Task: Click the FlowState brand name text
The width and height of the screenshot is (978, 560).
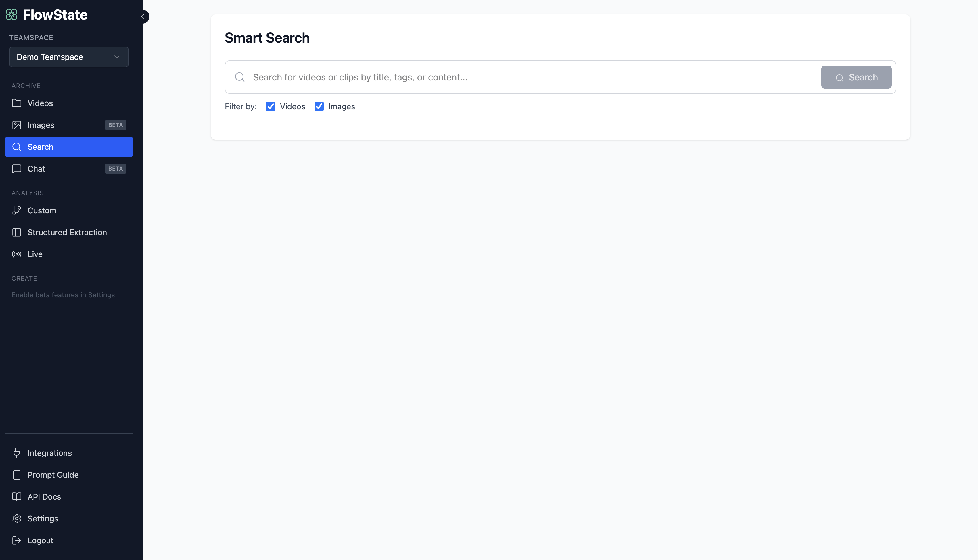Action: click(x=55, y=15)
